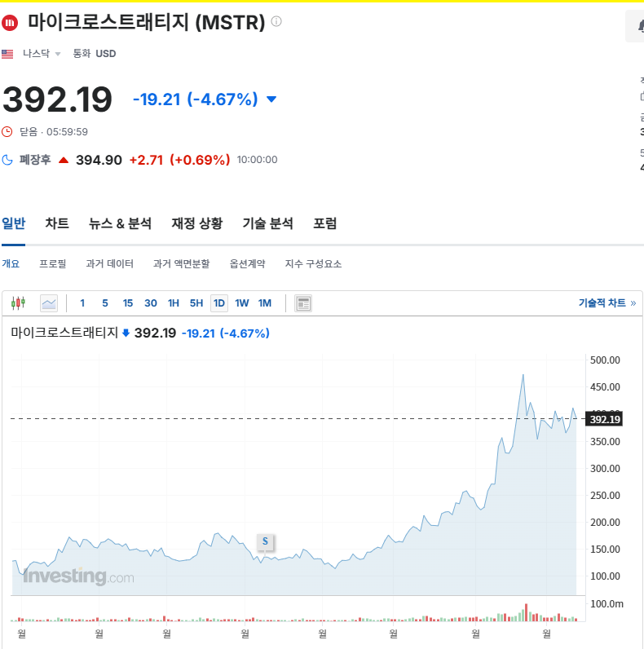Image resolution: width=644 pixels, height=649 pixels.
Task: Select the candlestick chart type icon
Action: click(18, 303)
